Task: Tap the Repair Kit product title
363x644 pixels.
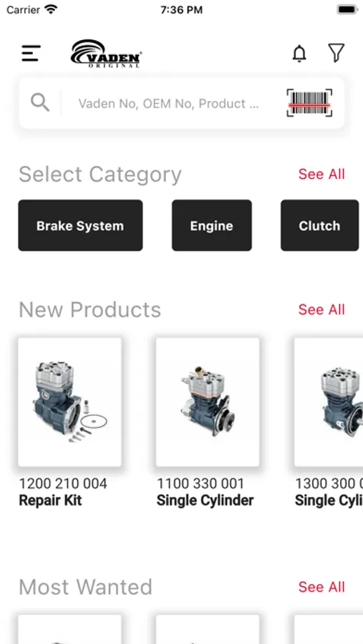Action: (50, 500)
